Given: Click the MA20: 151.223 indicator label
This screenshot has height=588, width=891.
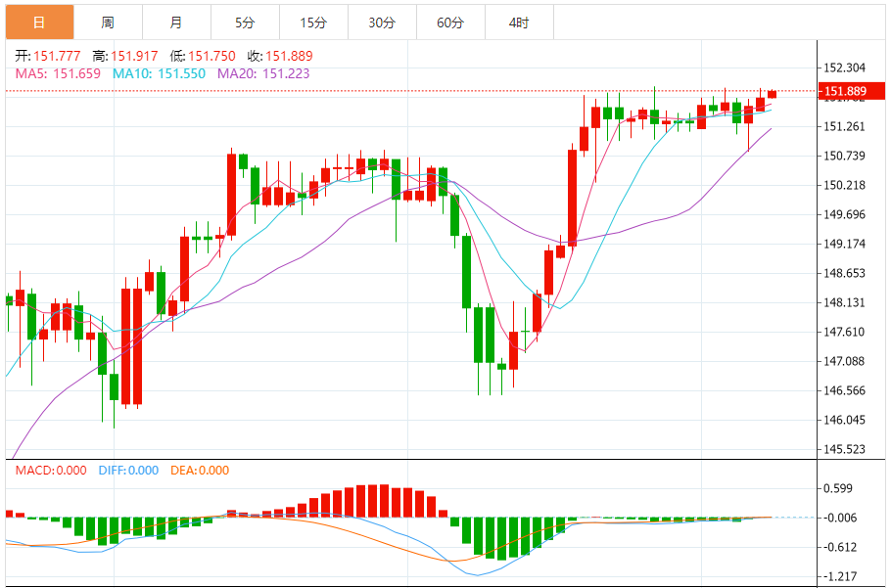Looking at the screenshot, I should click(263, 73).
